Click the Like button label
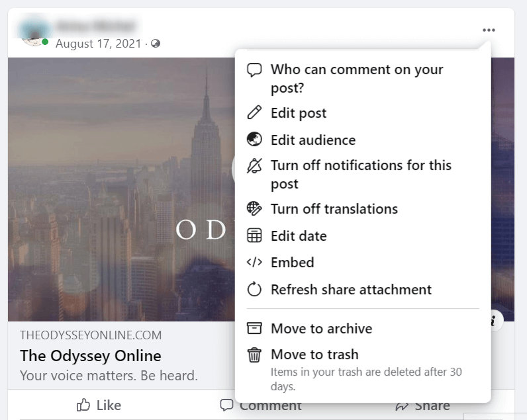527x420 pixels. coord(109,405)
